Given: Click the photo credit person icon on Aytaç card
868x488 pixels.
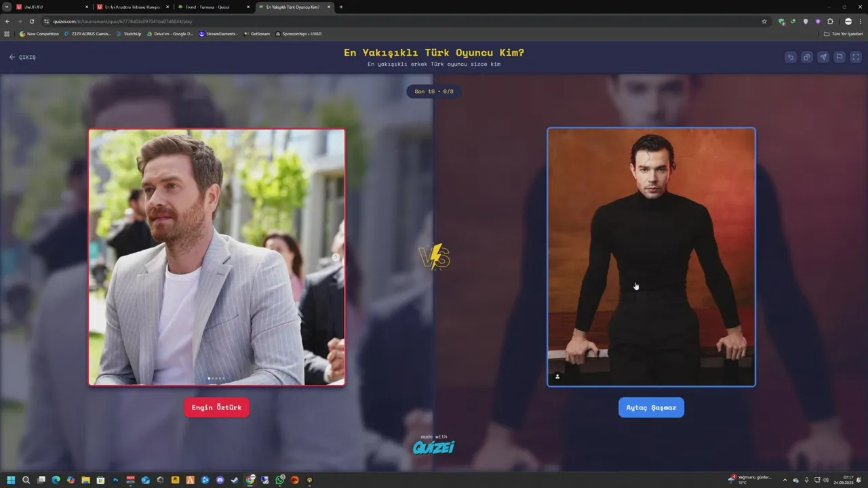Looking at the screenshot, I should [557, 376].
